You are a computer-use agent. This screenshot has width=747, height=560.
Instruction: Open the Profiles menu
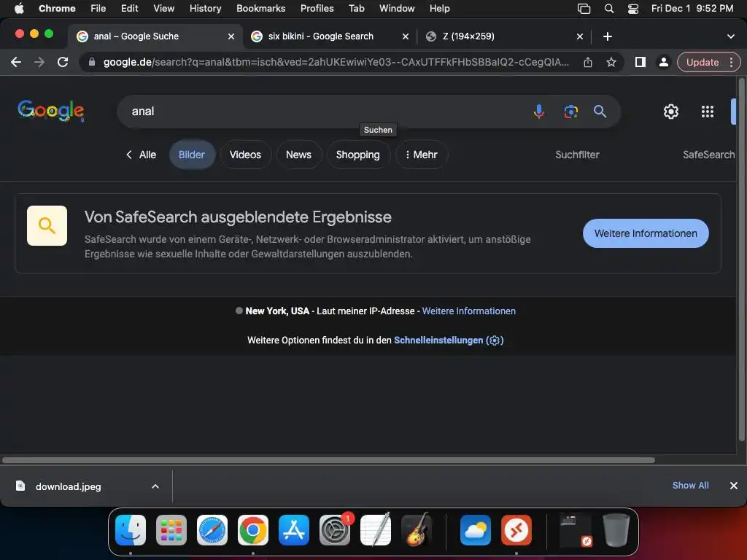[317, 9]
